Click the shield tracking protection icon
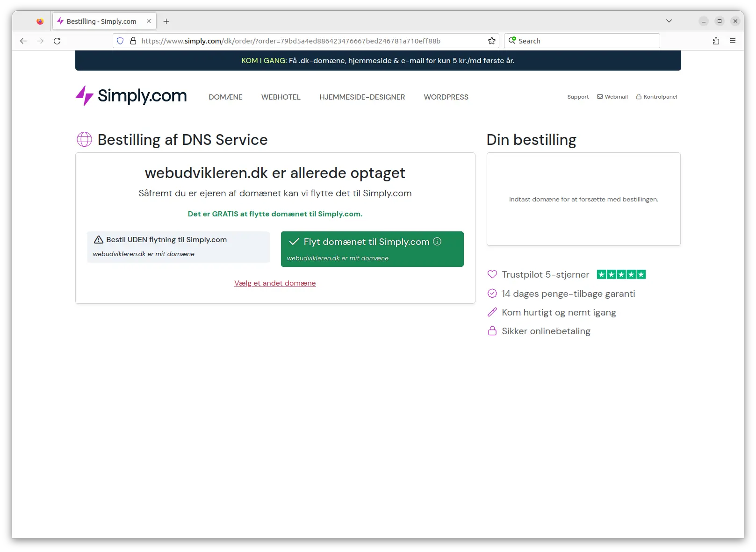The image size is (756, 552). click(x=120, y=41)
